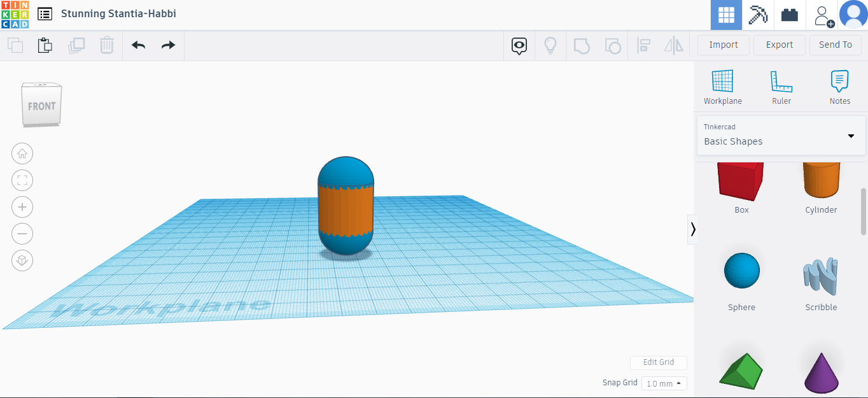Image resolution: width=868 pixels, height=398 pixels.
Task: Undo the last action
Action: click(138, 45)
